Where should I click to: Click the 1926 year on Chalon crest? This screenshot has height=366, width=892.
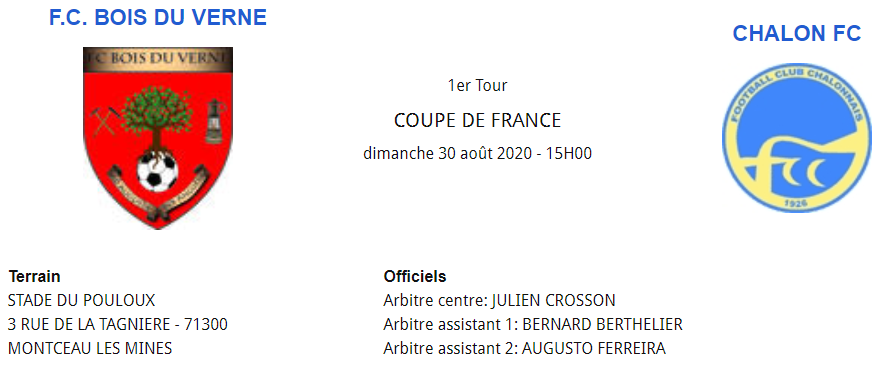[x=796, y=204]
